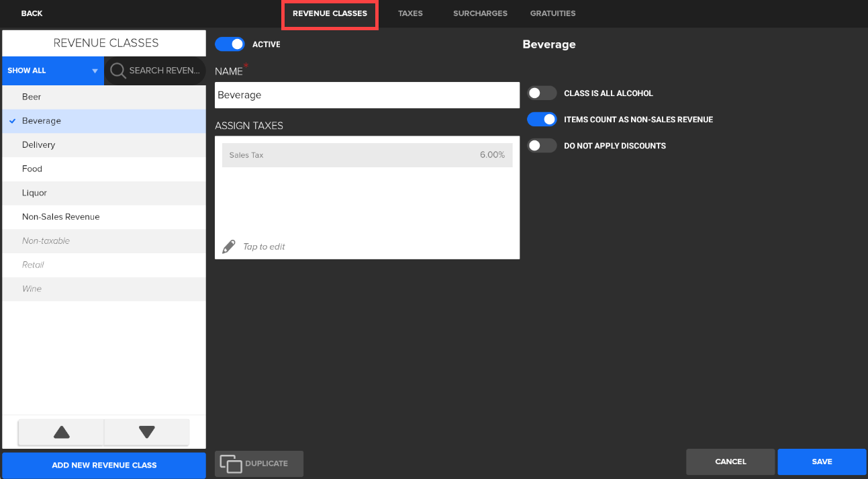Screen dimensions: 868x479
Task: Go Back using the top-left link
Action: pyautogui.click(x=32, y=13)
